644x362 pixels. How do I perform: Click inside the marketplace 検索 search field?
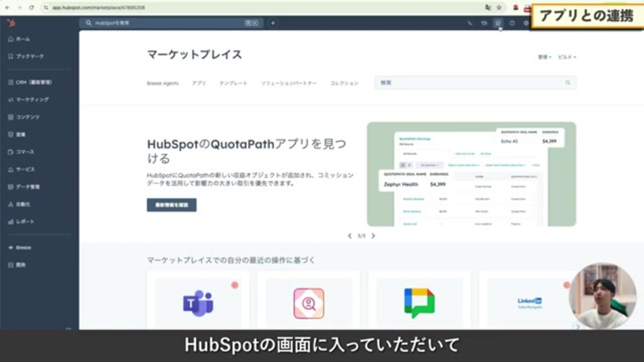472,82
